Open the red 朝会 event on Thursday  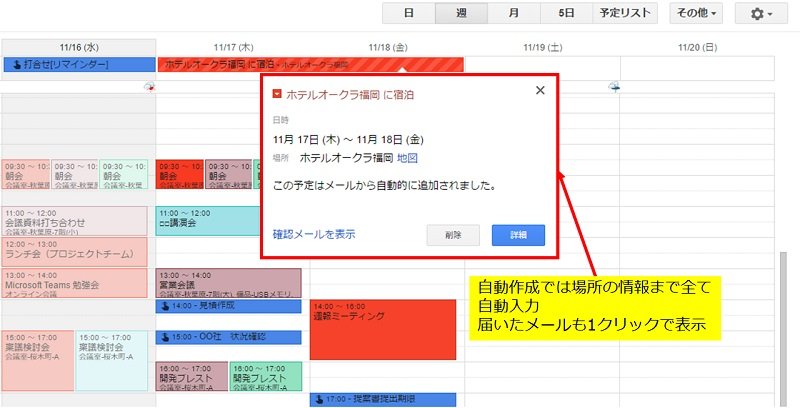click(x=180, y=174)
